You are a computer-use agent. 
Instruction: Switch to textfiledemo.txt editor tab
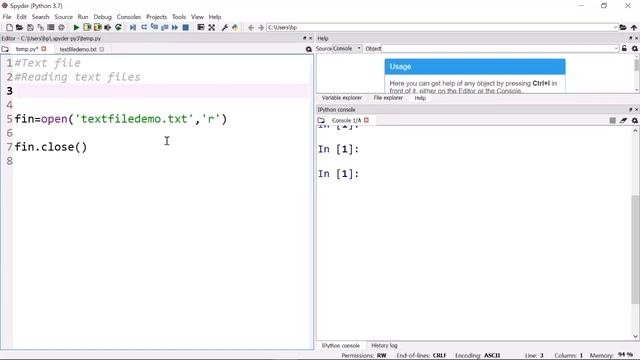[x=78, y=49]
